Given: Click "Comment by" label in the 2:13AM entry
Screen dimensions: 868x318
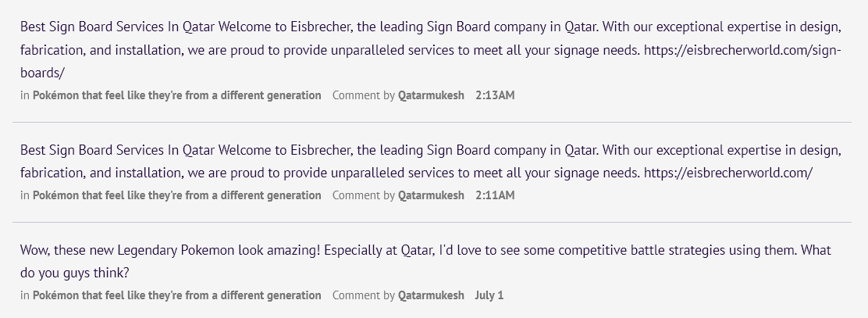Looking at the screenshot, I should pyautogui.click(x=363, y=95).
